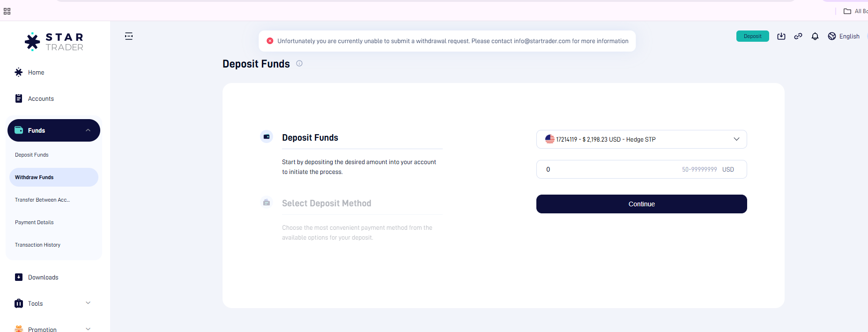The height and width of the screenshot is (332, 868).
Task: Collapse the Funds menu section
Action: coord(88,130)
